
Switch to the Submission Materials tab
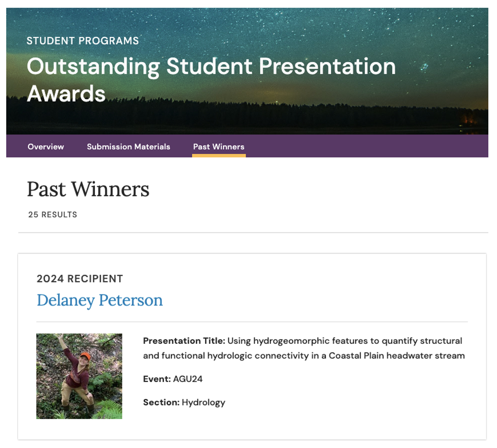point(128,147)
